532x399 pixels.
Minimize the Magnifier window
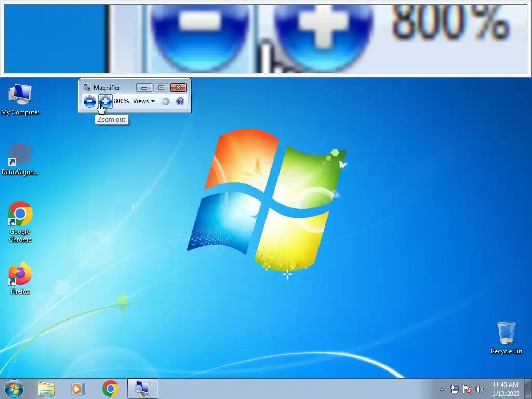pyautogui.click(x=144, y=88)
